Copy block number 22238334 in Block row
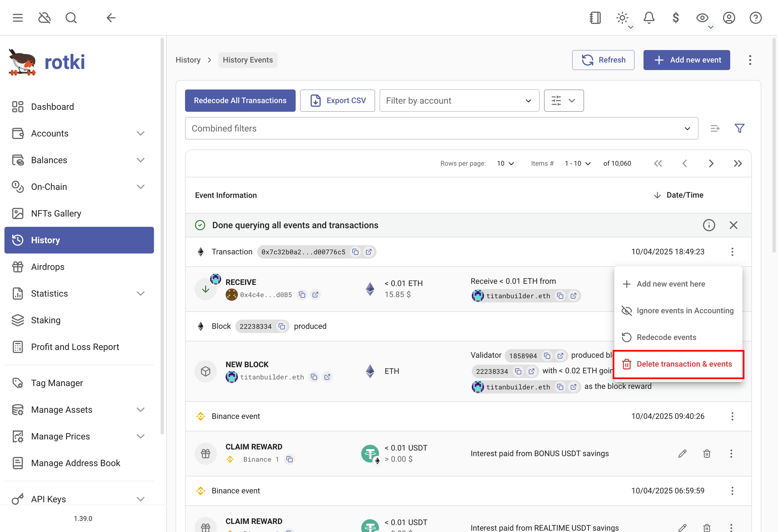This screenshot has width=778, height=532. point(282,326)
